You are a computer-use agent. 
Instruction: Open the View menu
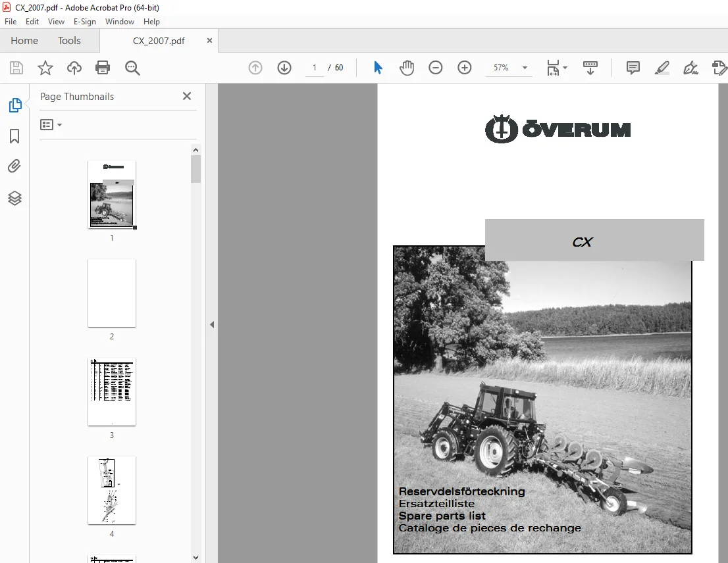[x=56, y=21]
